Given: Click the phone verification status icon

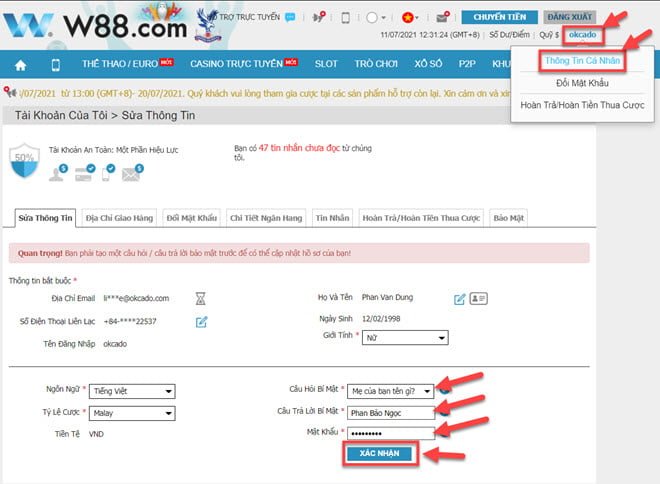Looking at the screenshot, I should (x=108, y=173).
